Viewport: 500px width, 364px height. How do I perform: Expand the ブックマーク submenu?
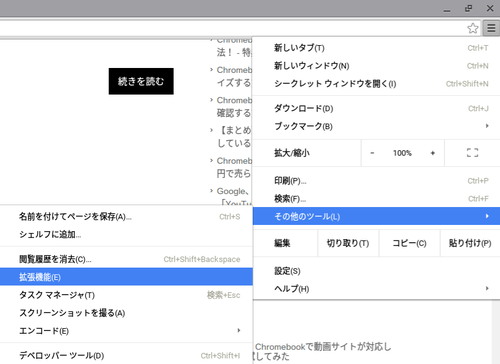tap(376, 126)
